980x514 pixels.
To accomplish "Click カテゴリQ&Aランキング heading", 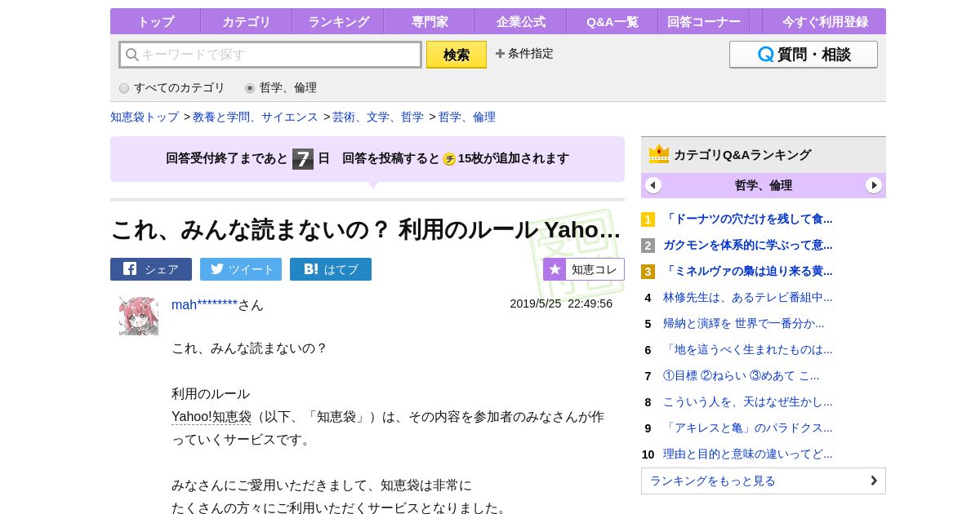I will [x=742, y=154].
